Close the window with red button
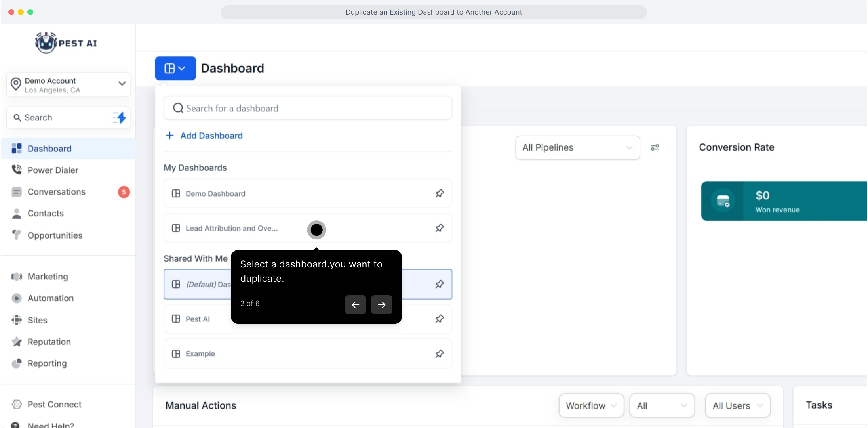Screen dimensions: 868x428 click(x=11, y=12)
